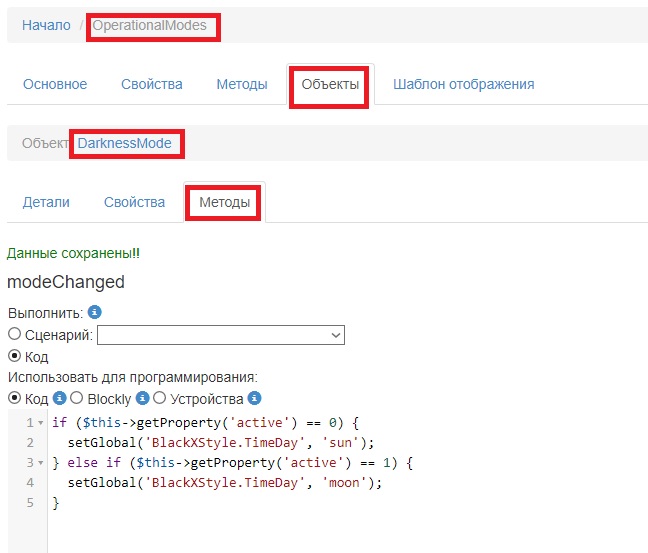Select the Код radio under Выполнить
This screenshot has width=648, height=553.
(14, 357)
